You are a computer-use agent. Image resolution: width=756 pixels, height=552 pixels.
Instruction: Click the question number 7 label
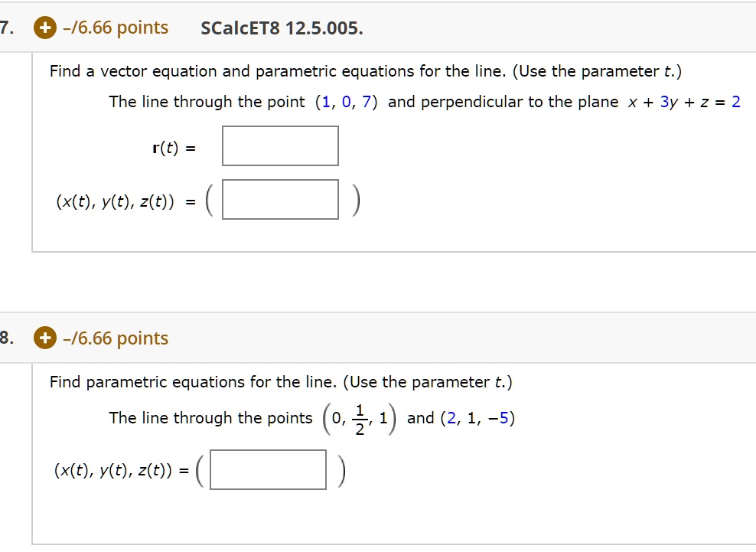coord(6,27)
